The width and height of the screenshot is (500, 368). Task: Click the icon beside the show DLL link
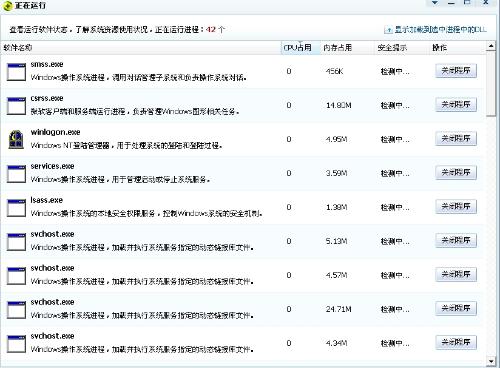point(388,30)
